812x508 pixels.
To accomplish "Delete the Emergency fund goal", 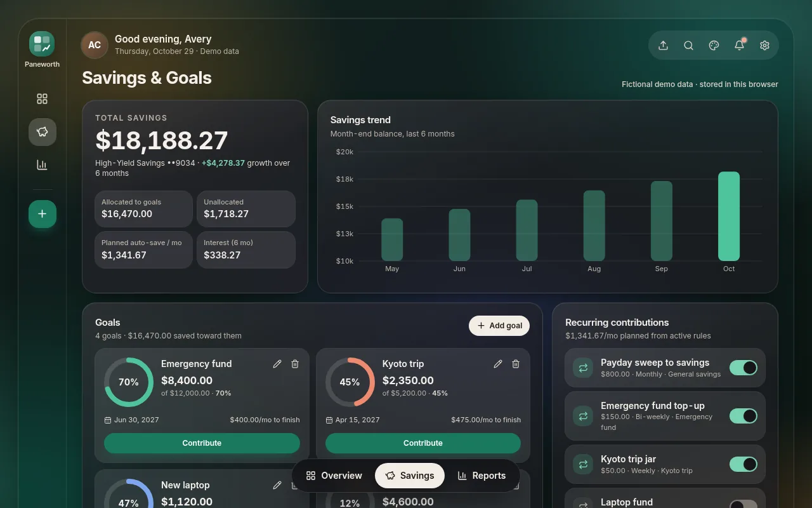I will coord(295,364).
